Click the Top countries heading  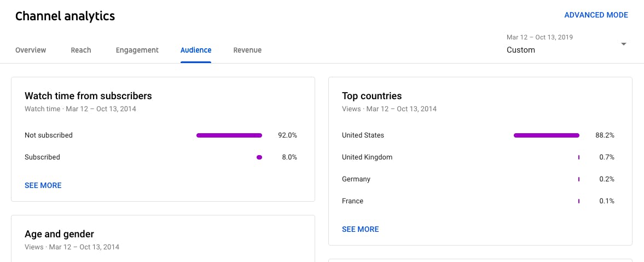point(372,96)
